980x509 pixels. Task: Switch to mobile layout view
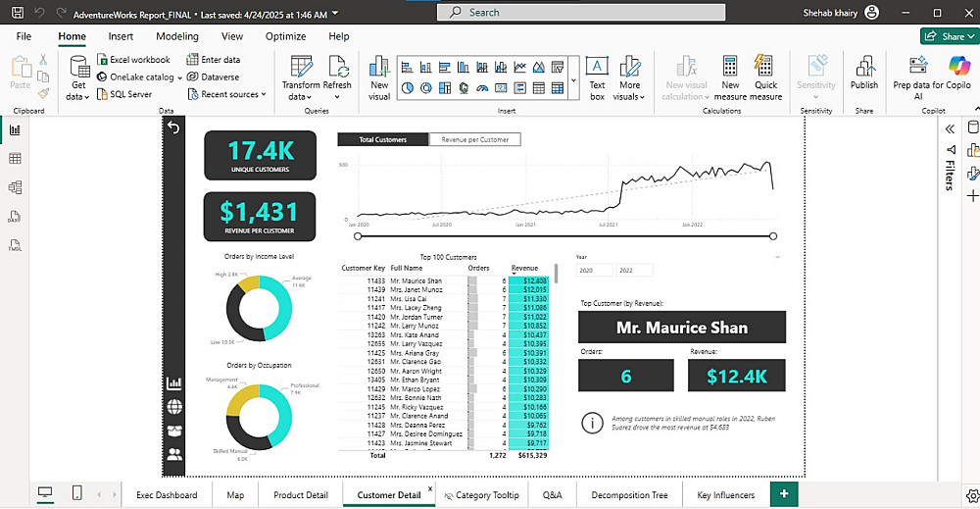click(76, 492)
